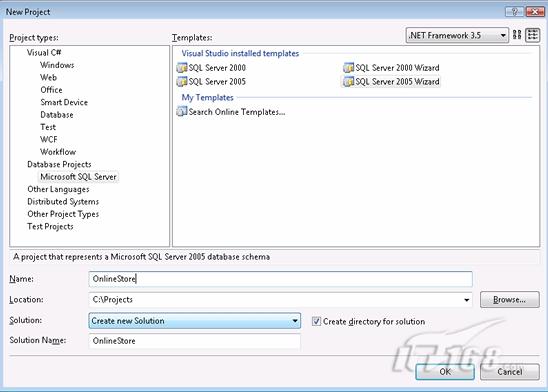
Task: Click Search Online Templates... text
Action: pos(237,112)
